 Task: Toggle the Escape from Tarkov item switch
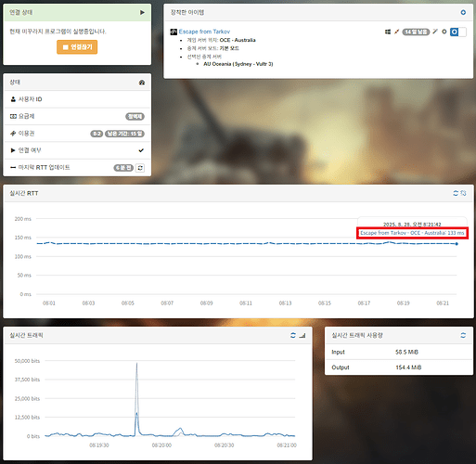(458, 32)
